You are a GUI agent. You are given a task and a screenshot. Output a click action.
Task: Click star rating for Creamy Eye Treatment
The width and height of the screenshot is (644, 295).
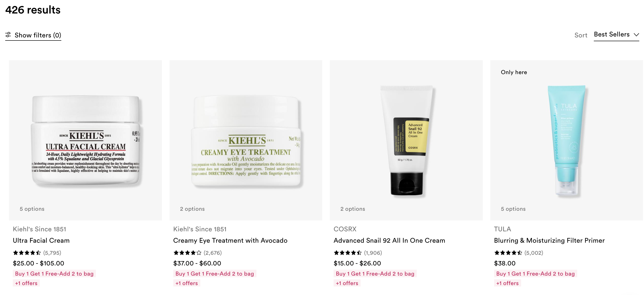pyautogui.click(x=187, y=253)
